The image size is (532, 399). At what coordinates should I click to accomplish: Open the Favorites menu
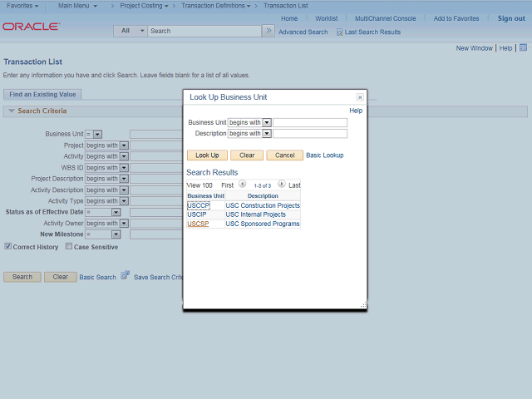pos(22,6)
